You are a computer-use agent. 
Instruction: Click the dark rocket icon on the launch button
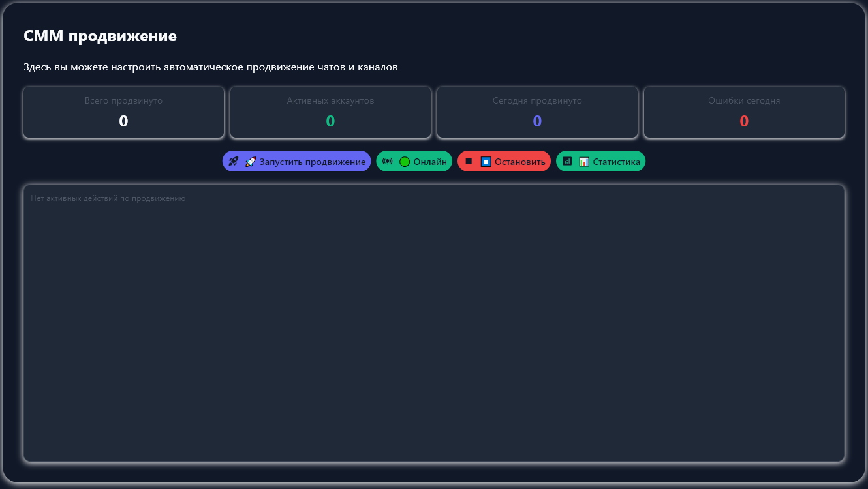234,161
